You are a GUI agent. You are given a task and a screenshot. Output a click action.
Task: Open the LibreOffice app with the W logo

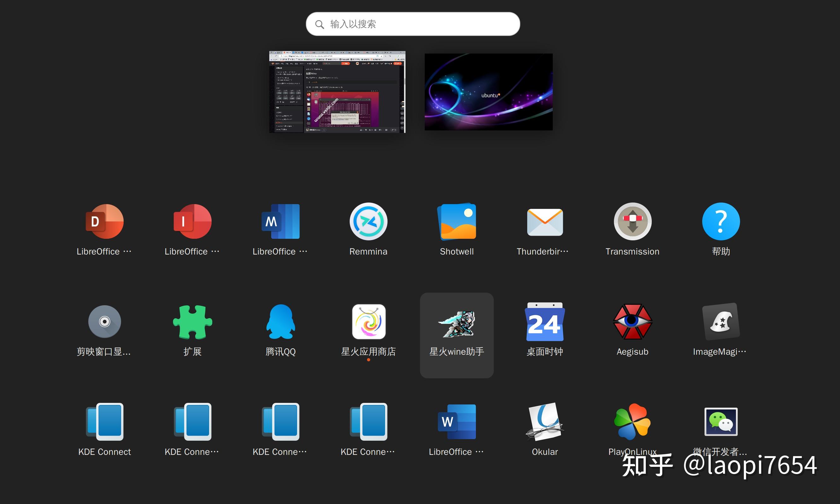457,422
